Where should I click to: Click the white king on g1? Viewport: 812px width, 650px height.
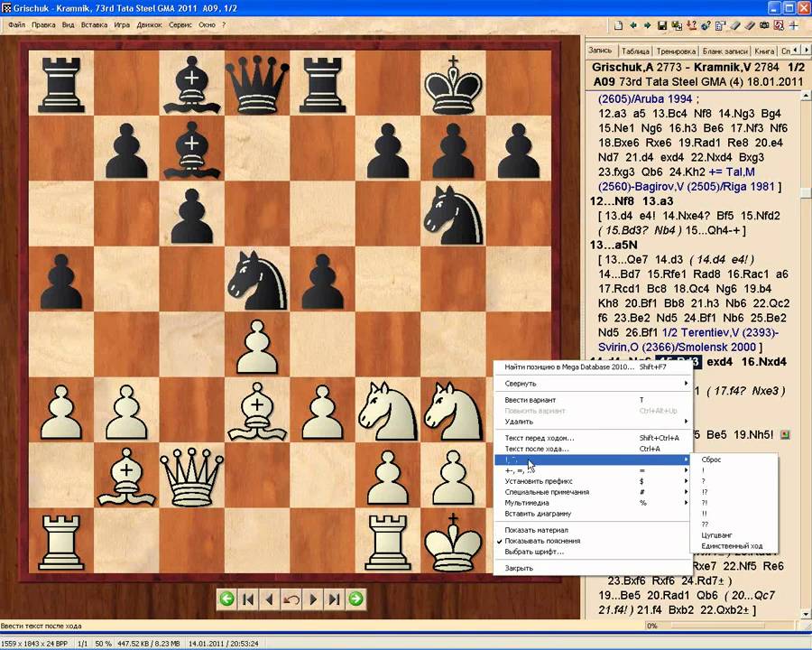tap(453, 541)
